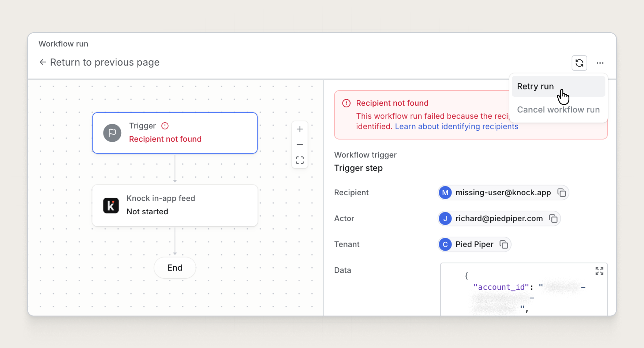Screen dimensions: 644x348
Task: Click the Recipient not found alert icon
Action: tap(346, 103)
